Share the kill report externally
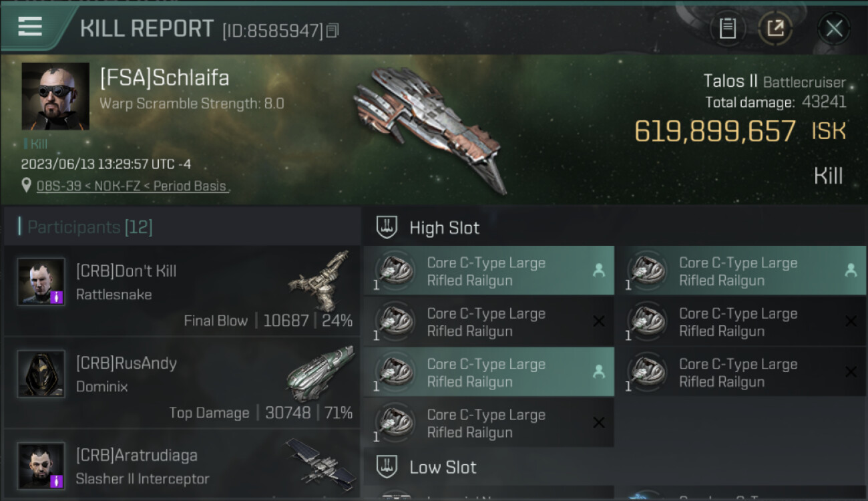This screenshot has height=501, width=868. pos(775,28)
